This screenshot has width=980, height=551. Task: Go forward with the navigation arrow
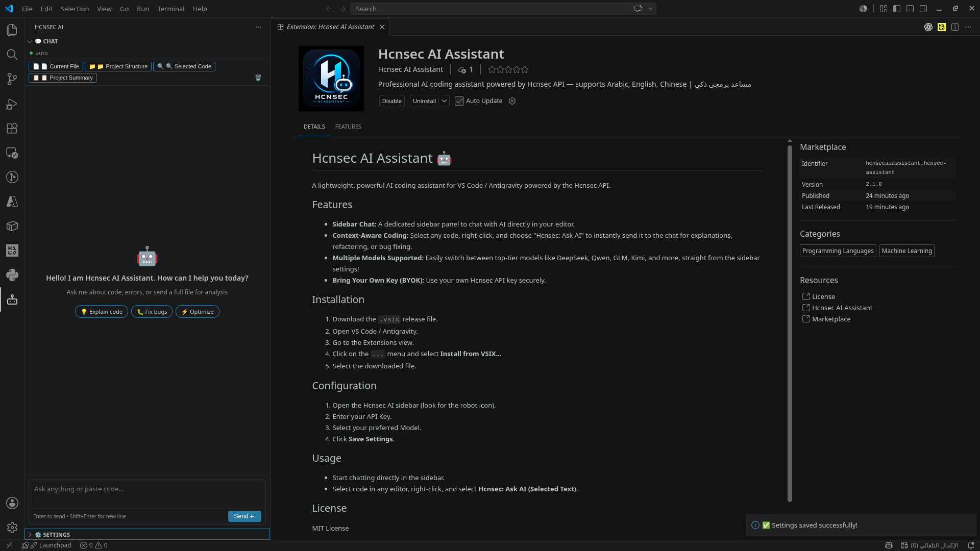(342, 9)
